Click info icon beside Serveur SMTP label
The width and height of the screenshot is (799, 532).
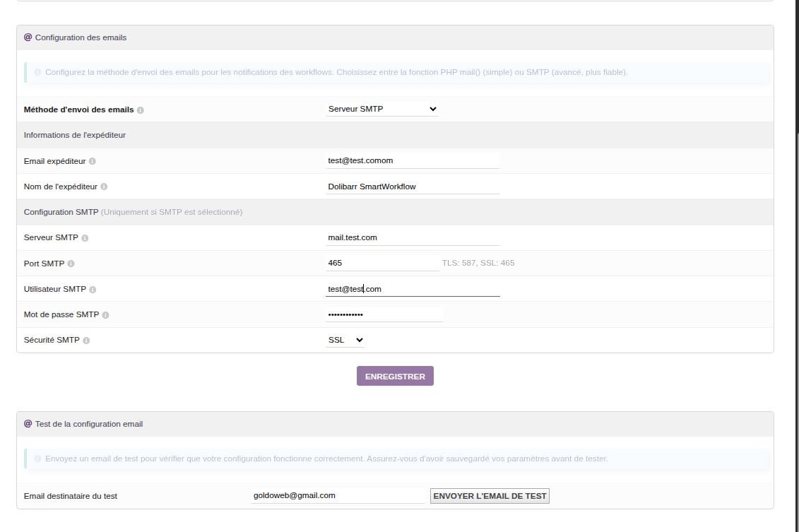[85, 238]
